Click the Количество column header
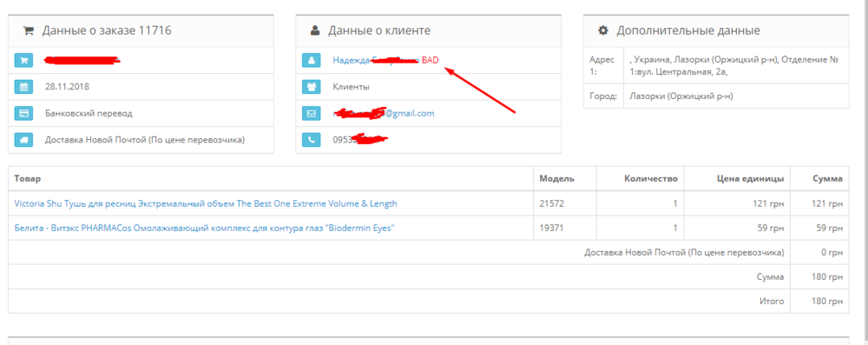868x345 pixels. click(651, 179)
